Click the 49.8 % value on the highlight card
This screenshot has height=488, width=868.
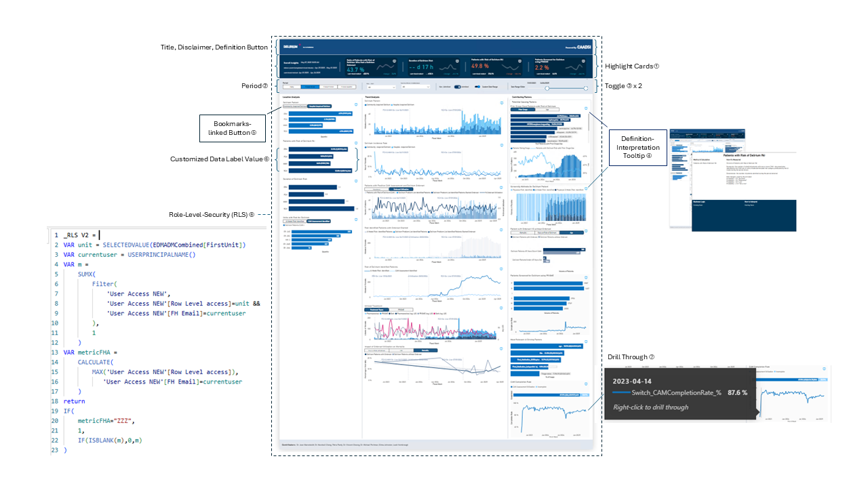(479, 66)
